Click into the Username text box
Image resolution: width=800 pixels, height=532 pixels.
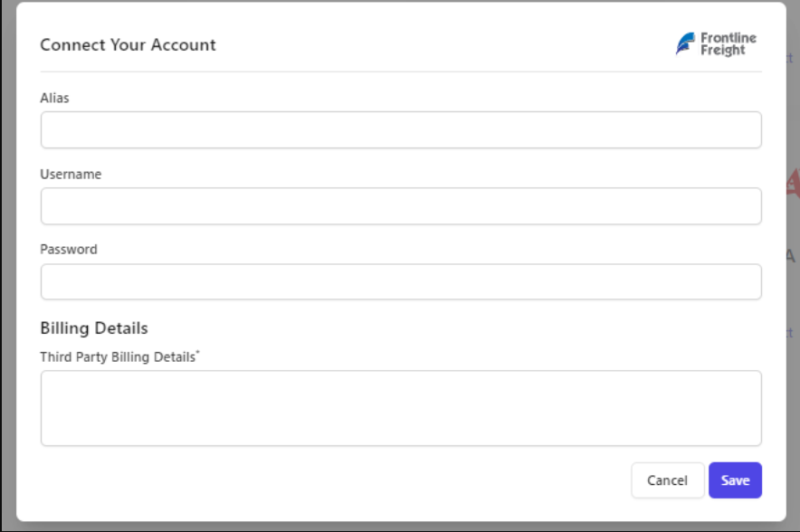point(401,206)
